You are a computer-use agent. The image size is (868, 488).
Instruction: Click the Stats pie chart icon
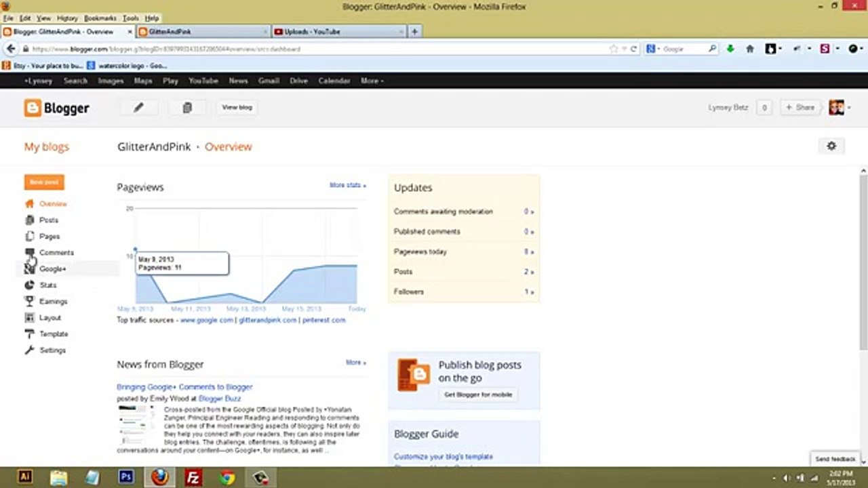click(x=29, y=285)
